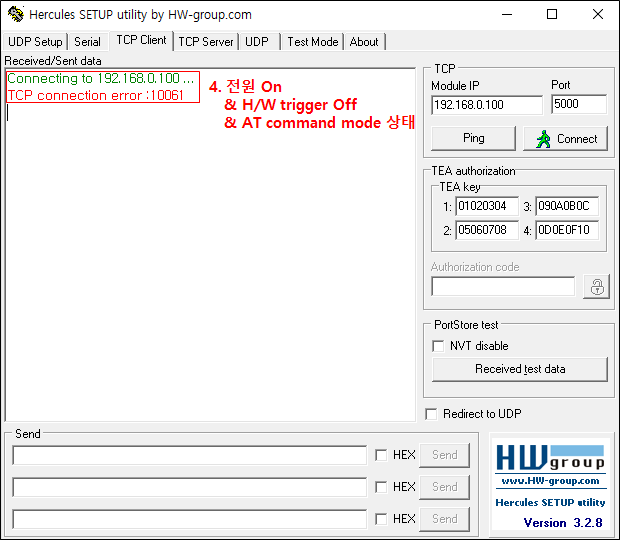
Task: Click TEA key 2 field 05060708
Action: click(x=487, y=230)
